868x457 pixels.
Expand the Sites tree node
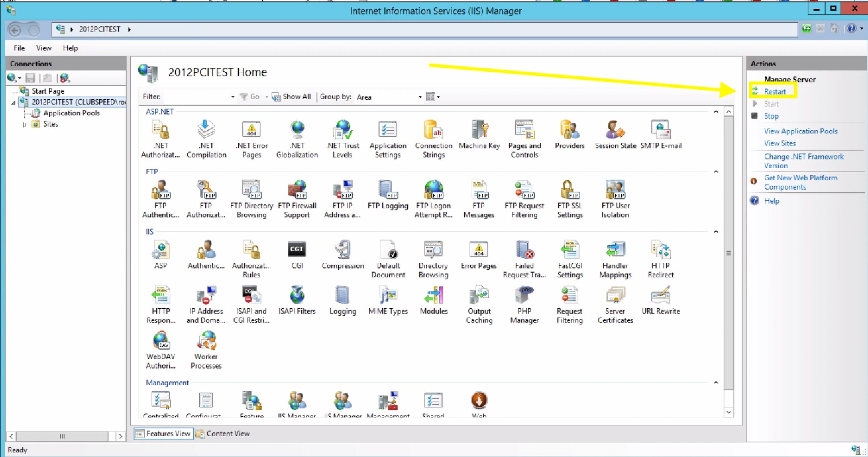click(x=24, y=125)
